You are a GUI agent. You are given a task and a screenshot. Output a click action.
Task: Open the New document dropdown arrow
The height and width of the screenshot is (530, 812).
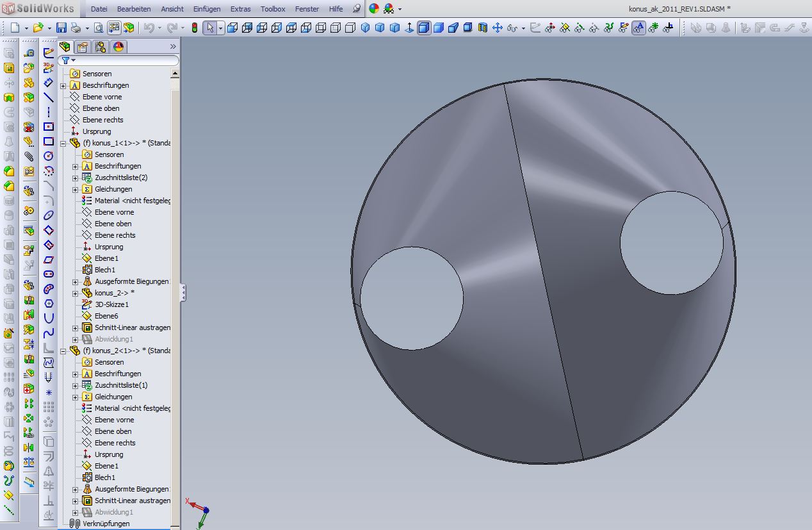pos(26,28)
